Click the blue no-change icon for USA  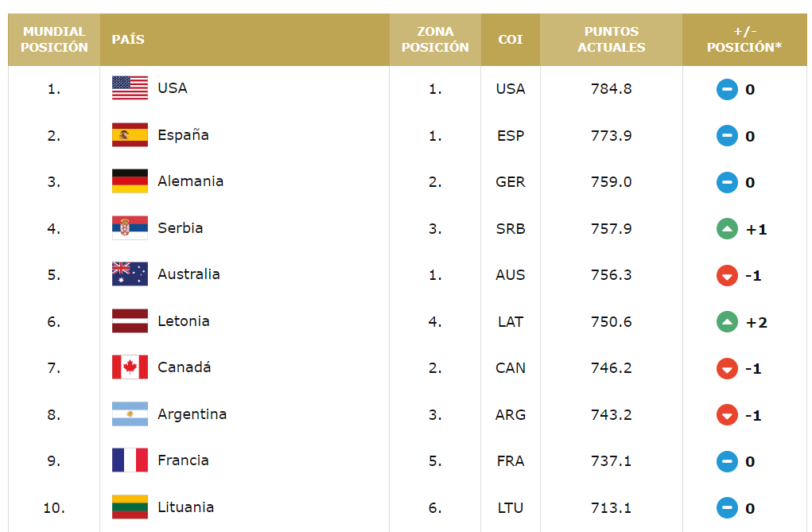coord(727,89)
